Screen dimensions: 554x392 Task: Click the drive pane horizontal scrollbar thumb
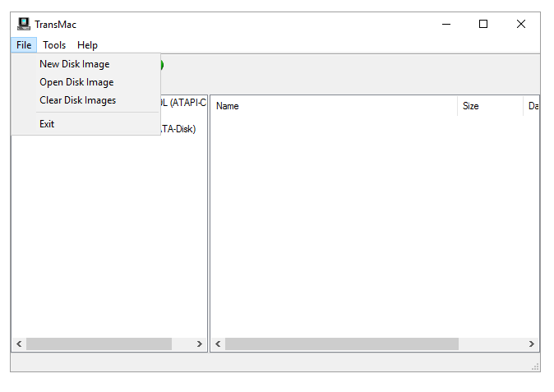[x=99, y=344]
